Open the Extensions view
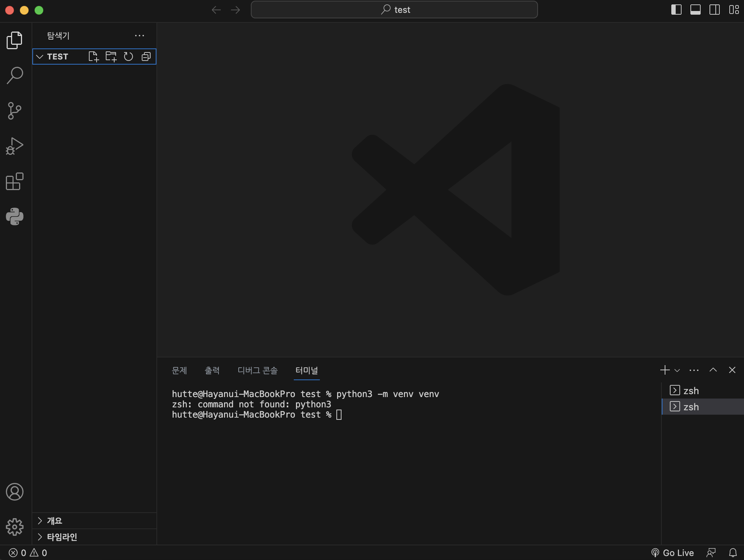The image size is (744, 560). click(15, 181)
